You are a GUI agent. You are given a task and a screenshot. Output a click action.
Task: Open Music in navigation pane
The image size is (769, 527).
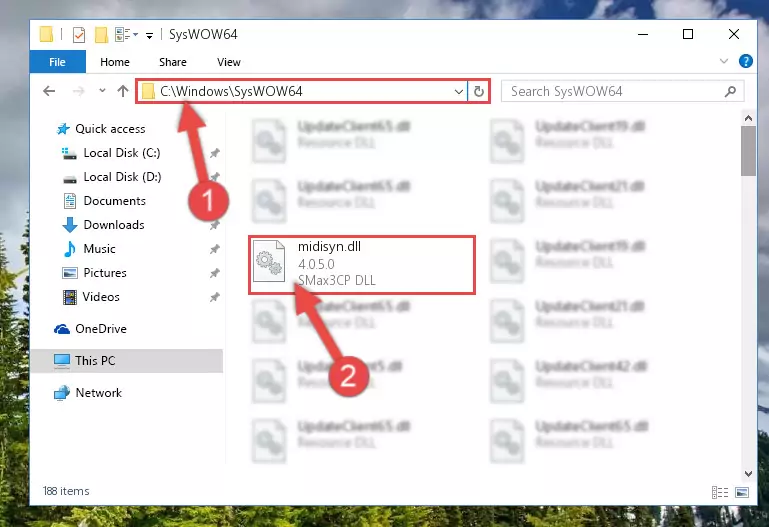click(100, 249)
